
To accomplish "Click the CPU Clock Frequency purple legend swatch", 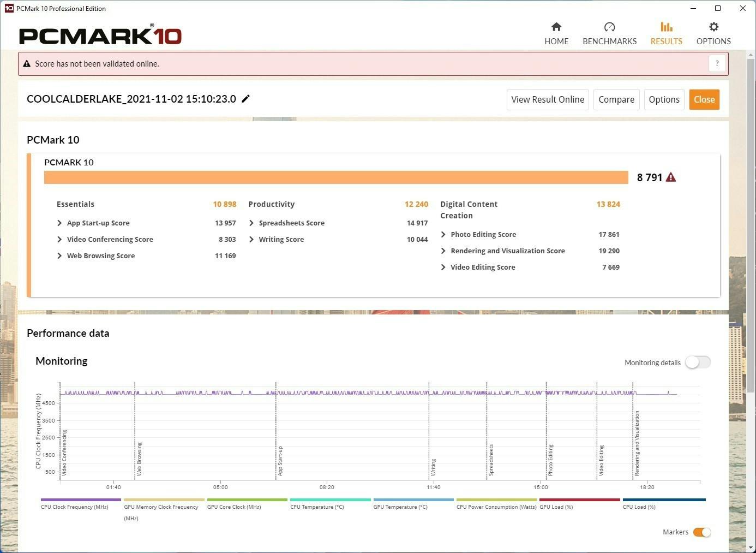I will click(81, 500).
